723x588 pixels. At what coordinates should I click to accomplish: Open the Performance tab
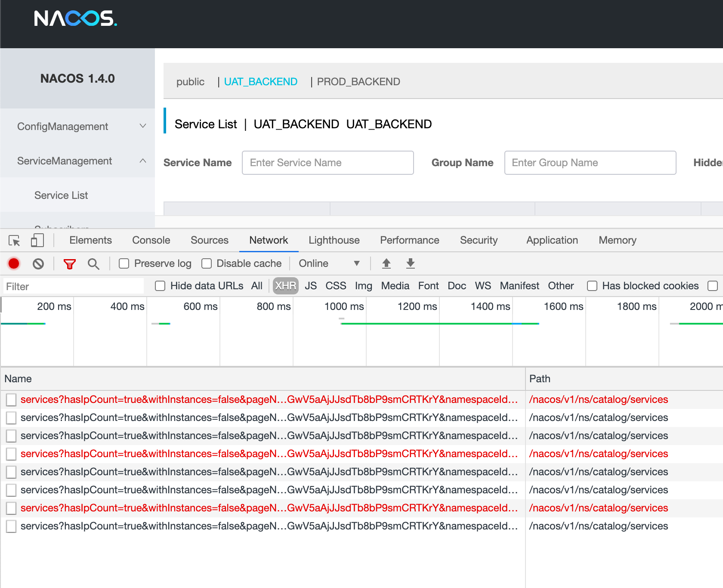tap(410, 240)
